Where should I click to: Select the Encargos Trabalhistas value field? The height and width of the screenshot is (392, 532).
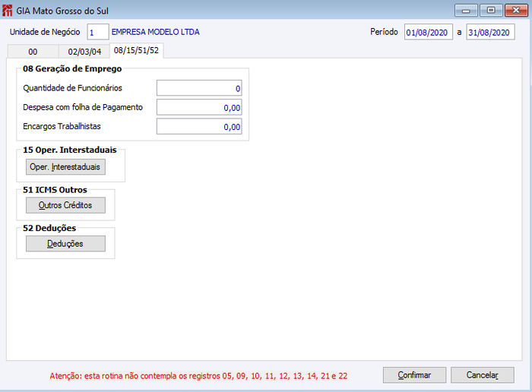tap(199, 126)
